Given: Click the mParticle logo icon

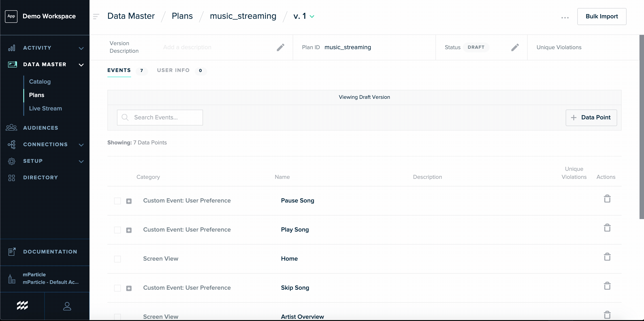Looking at the screenshot, I should (x=22, y=305).
